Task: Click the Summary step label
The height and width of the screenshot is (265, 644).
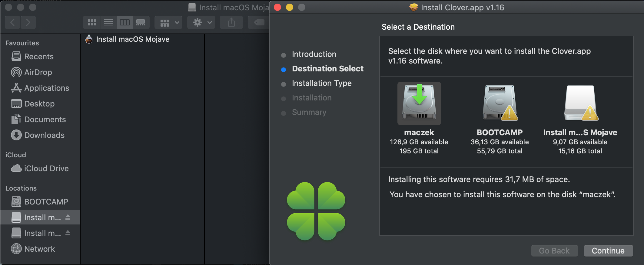Action: coord(309,112)
